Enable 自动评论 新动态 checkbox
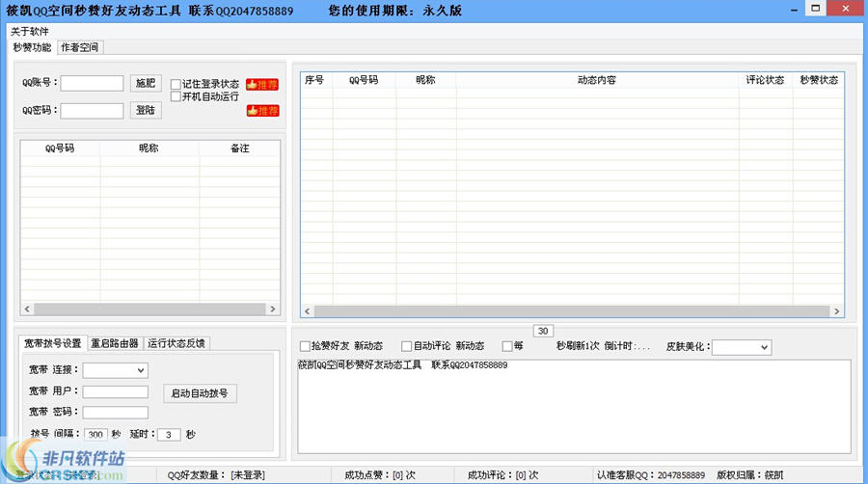 [407, 346]
